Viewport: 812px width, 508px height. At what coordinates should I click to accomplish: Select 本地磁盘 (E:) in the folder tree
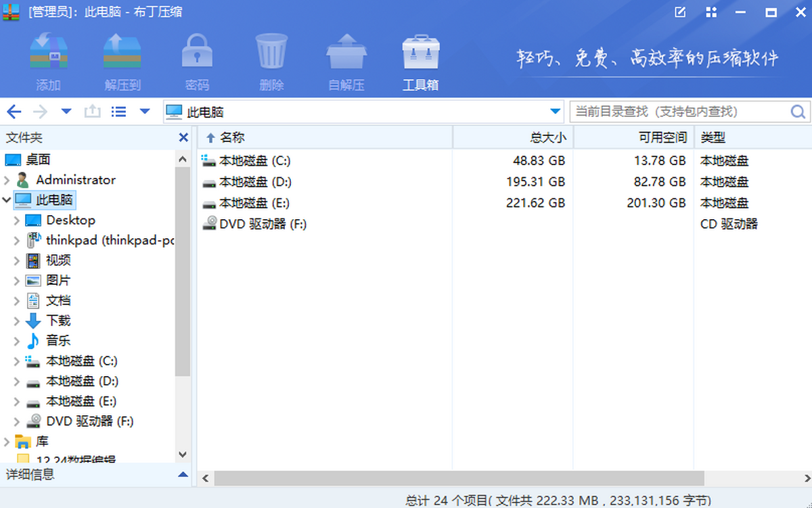[x=81, y=401]
